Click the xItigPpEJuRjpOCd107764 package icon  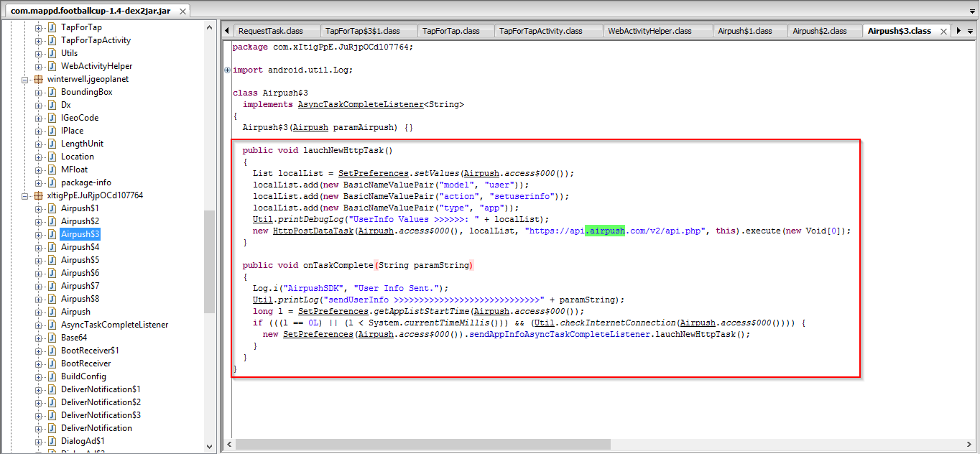pyautogui.click(x=39, y=195)
